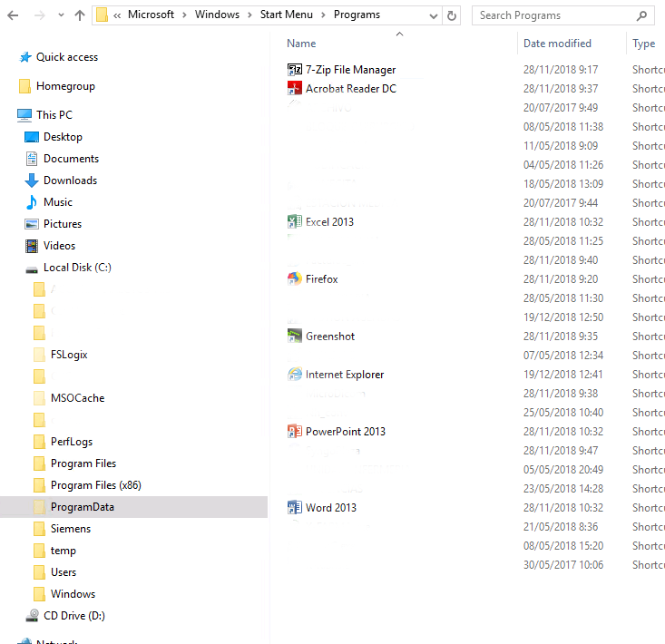
Task: Click the Start Menu breadcrumb segment
Action: (x=285, y=15)
